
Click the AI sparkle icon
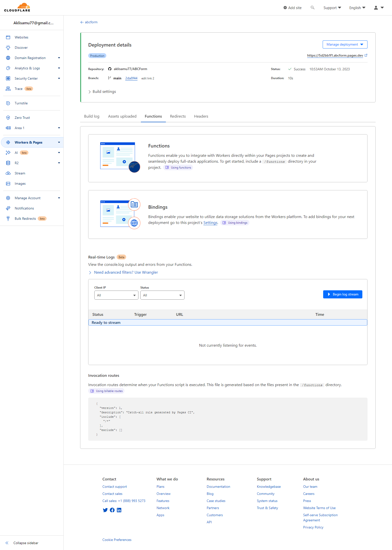tap(8, 153)
